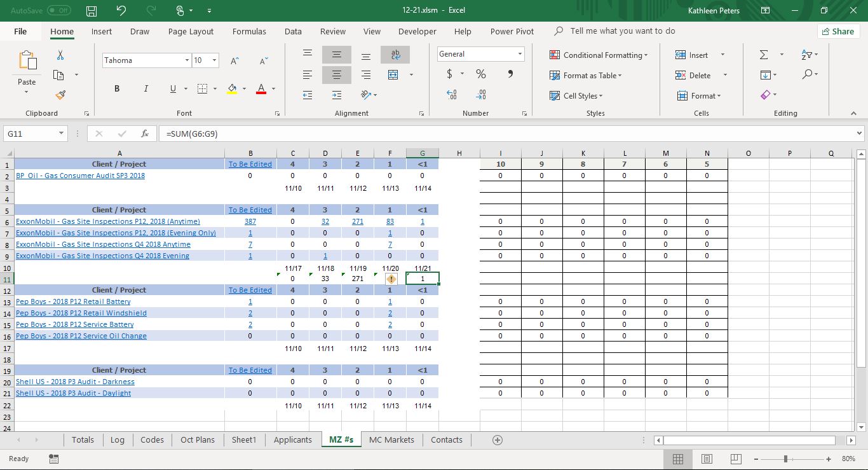Click the Tell me what you want search box
The image size is (868, 470).
622,31
